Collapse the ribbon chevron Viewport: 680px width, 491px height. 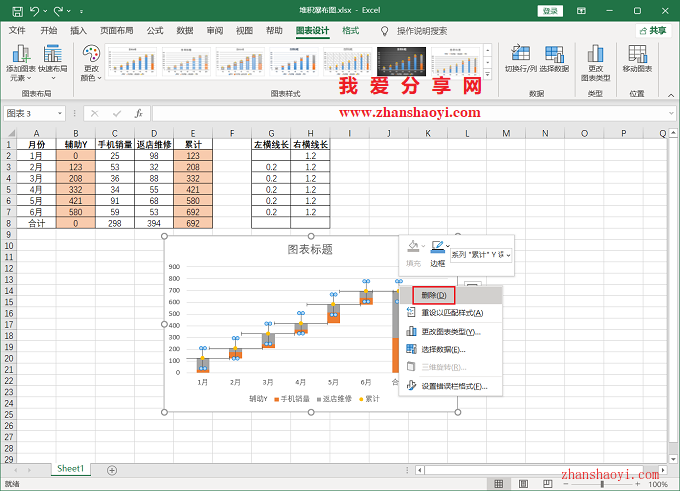pyautogui.click(x=671, y=95)
